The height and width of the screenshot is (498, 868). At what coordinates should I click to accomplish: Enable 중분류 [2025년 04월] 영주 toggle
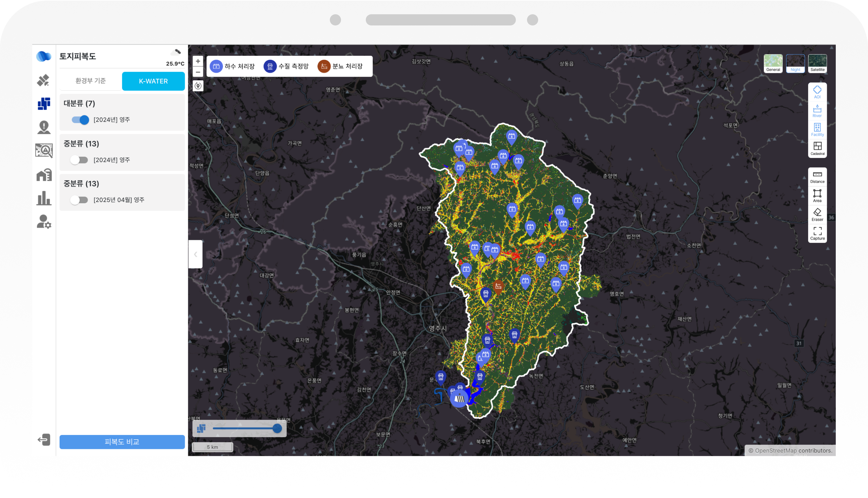click(x=79, y=200)
